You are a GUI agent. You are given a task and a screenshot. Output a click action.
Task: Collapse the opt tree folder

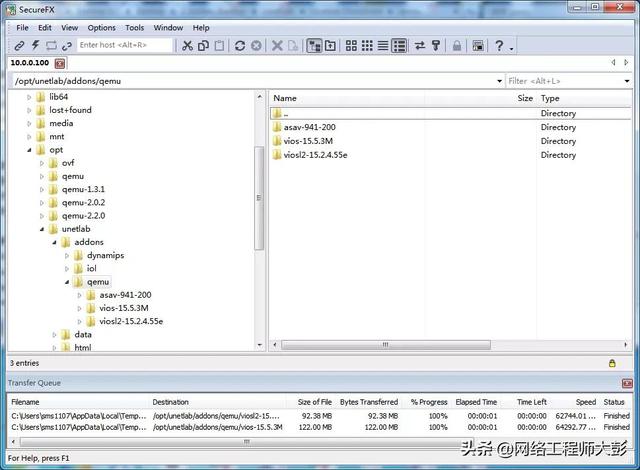(29, 150)
